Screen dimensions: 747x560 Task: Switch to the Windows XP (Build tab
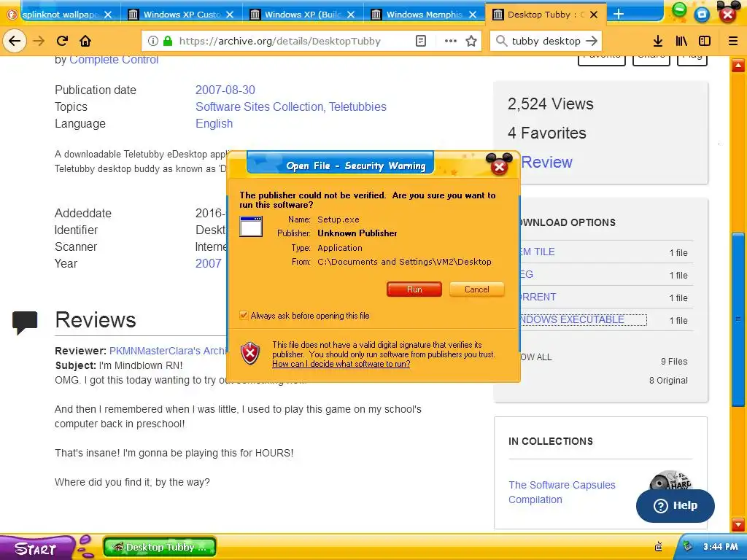coord(303,15)
